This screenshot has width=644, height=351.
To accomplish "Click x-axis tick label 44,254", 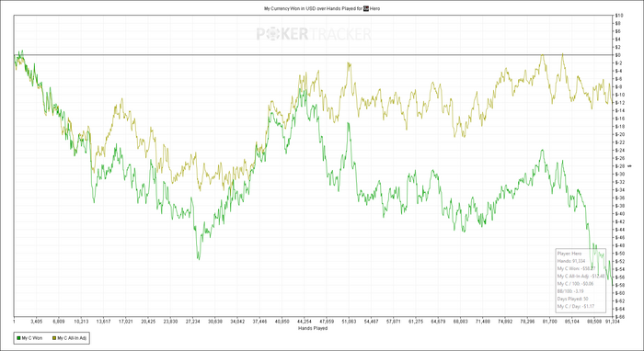I will point(305,322).
